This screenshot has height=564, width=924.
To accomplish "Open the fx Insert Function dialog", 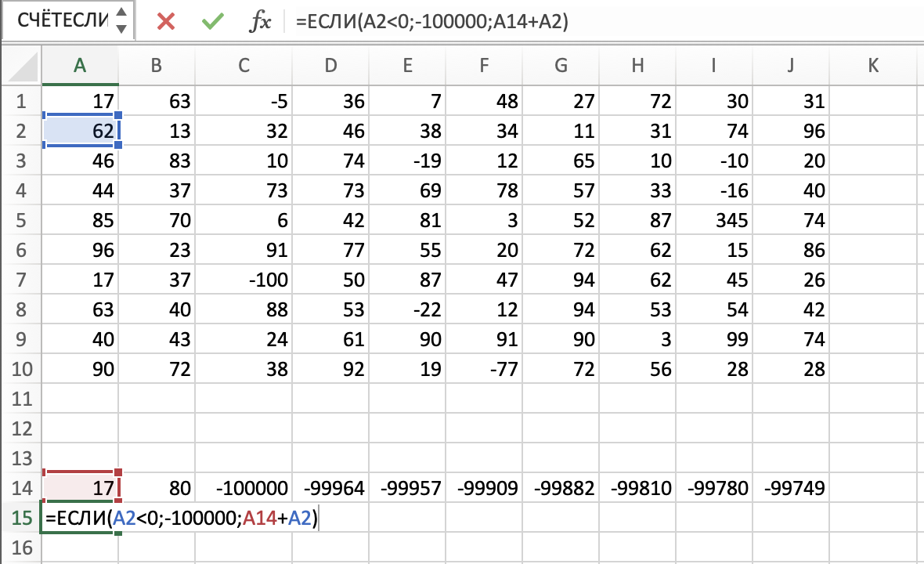I will 259,22.
